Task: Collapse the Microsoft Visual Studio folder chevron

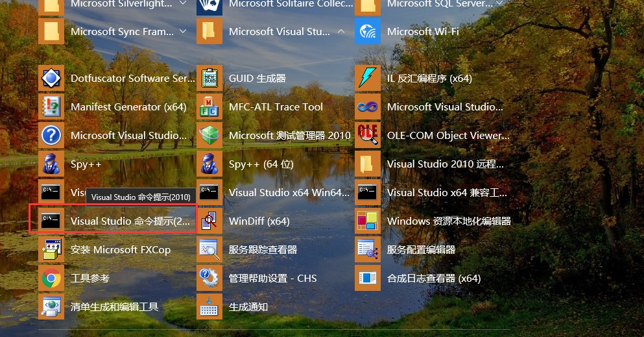Action: pyautogui.click(x=341, y=31)
